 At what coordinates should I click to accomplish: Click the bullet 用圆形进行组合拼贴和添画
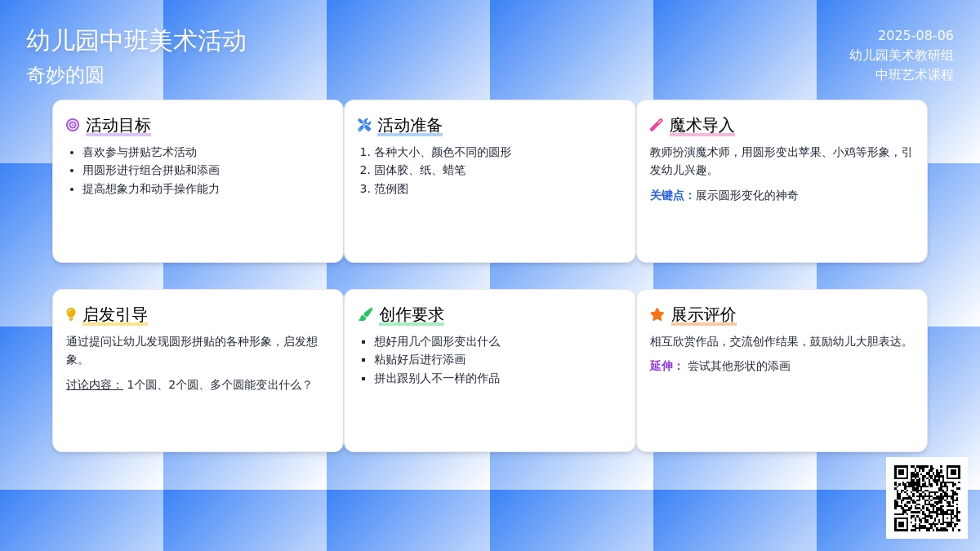151,170
